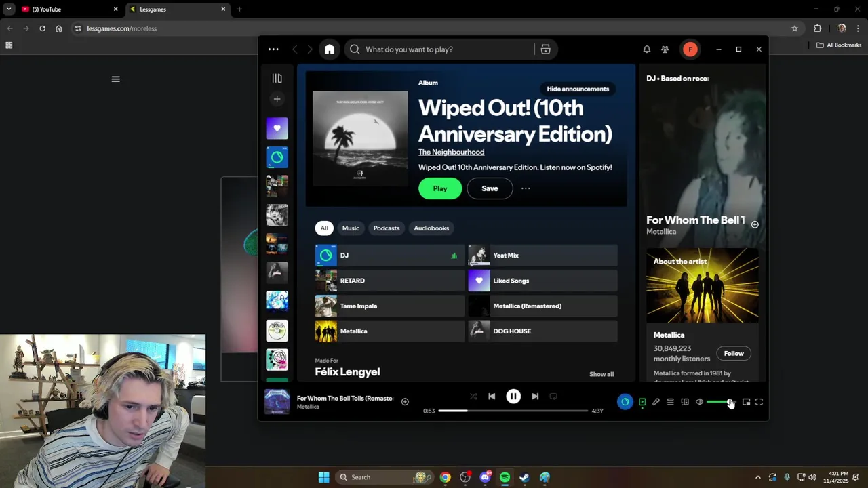Play the Wiped Out! album
Image resolution: width=868 pixels, height=488 pixels.
click(440, 188)
